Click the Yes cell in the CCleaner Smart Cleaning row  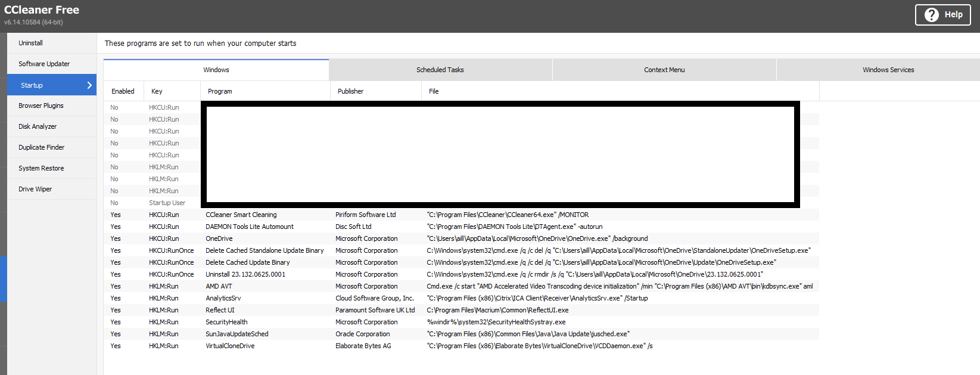click(116, 215)
